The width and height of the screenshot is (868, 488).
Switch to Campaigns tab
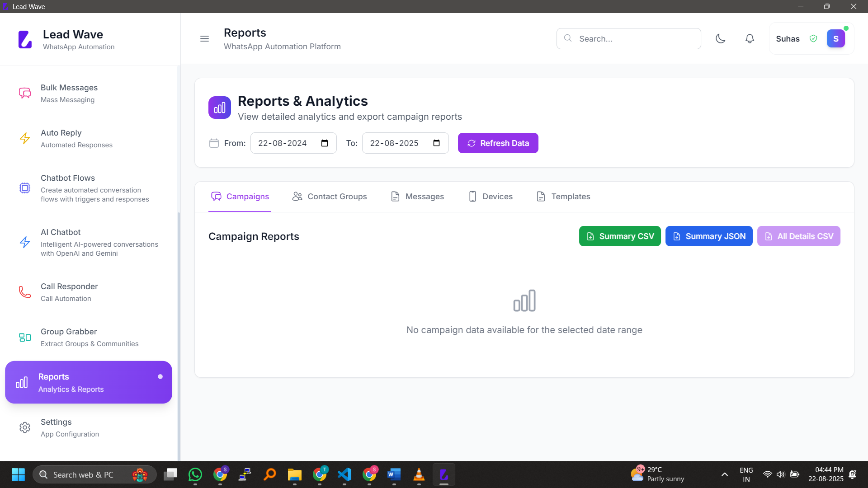point(240,197)
